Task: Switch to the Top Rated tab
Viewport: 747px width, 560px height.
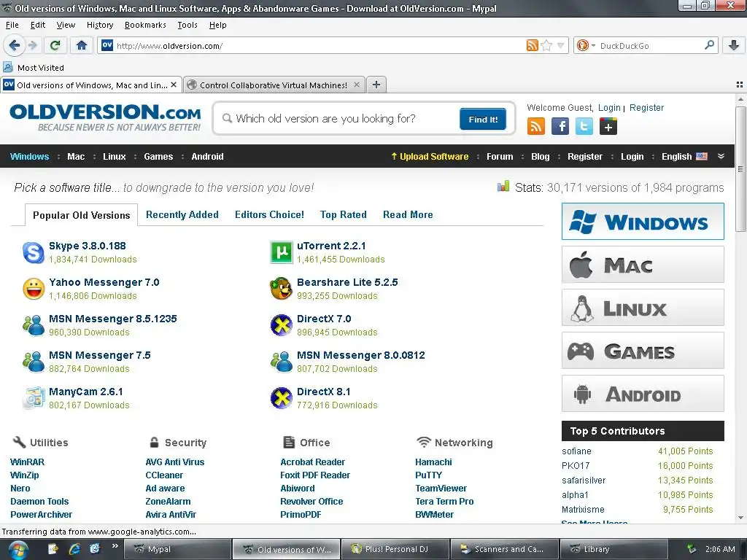Action: [x=343, y=214]
